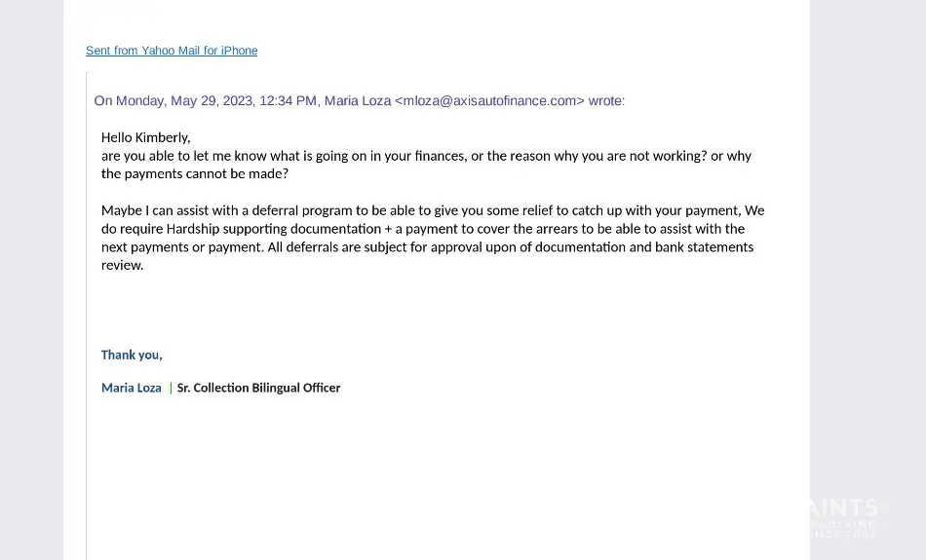The width and height of the screenshot is (926, 560).
Task: Click the 'Maria Loza' signature name
Action: pos(132,388)
